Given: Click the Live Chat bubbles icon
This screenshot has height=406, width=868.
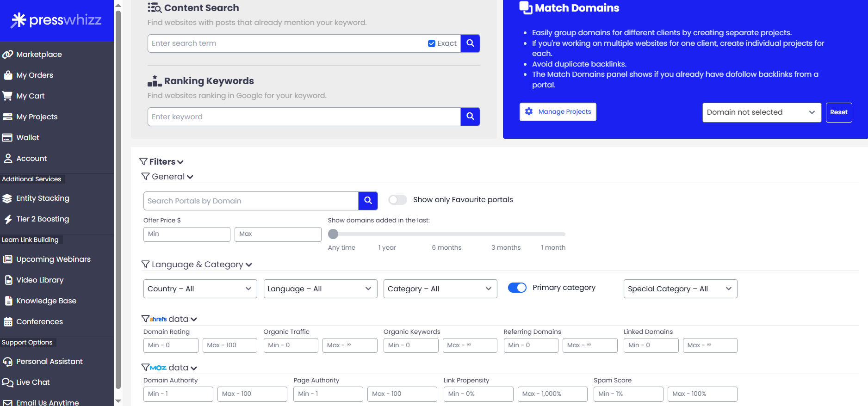Looking at the screenshot, I should [7, 382].
